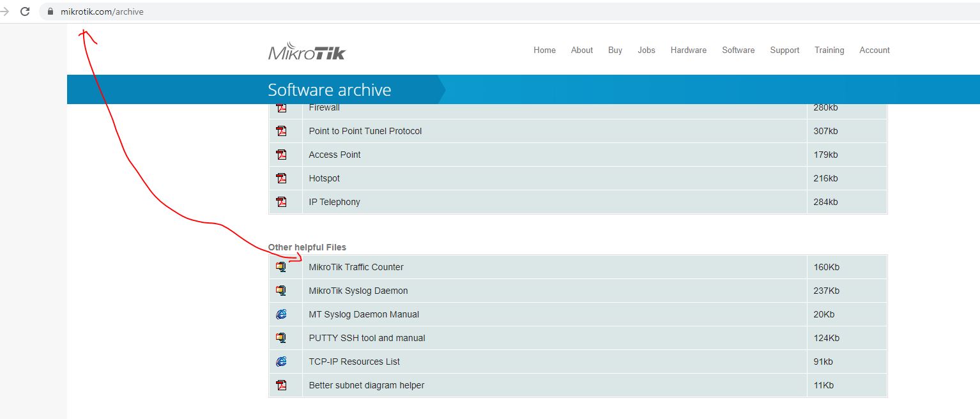Screen dimensions: 980x419
Task: Open Point to Point Tunel Protocol link
Action: [365, 131]
